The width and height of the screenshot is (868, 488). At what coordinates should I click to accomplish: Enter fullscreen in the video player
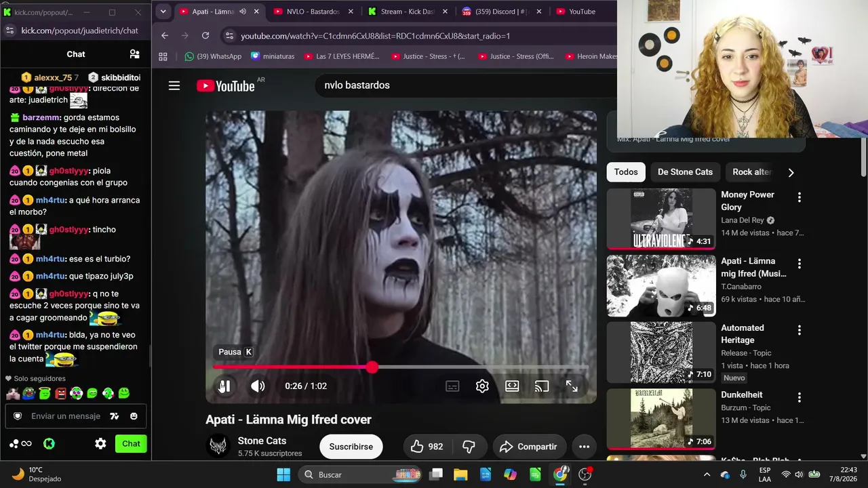[572, 386]
